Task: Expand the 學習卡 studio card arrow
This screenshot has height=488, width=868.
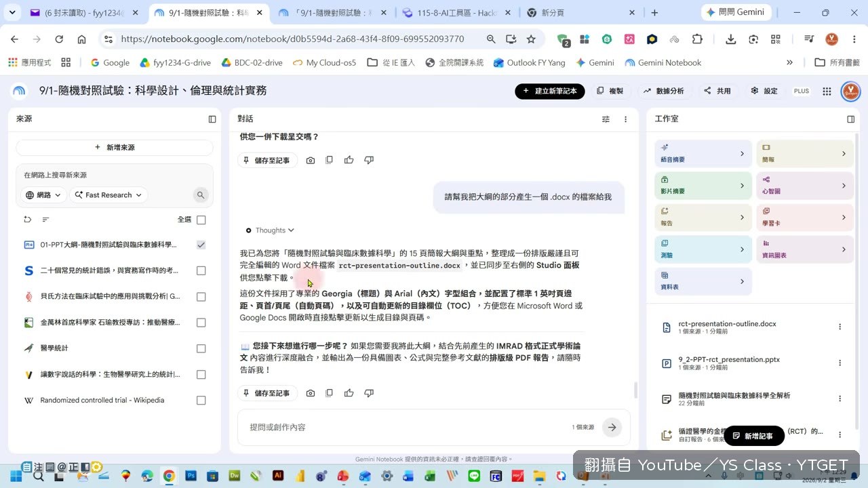Action: pos(844,218)
